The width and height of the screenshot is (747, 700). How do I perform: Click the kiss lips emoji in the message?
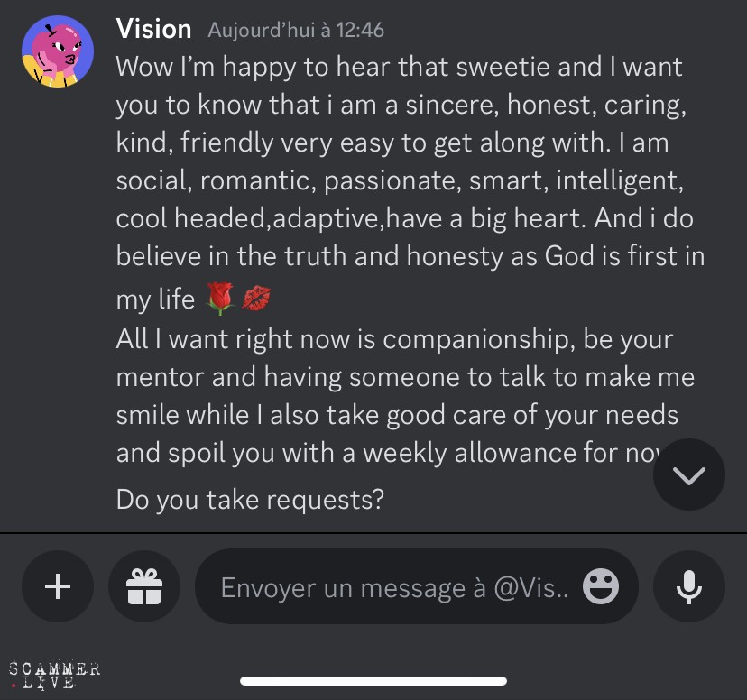[x=255, y=299]
